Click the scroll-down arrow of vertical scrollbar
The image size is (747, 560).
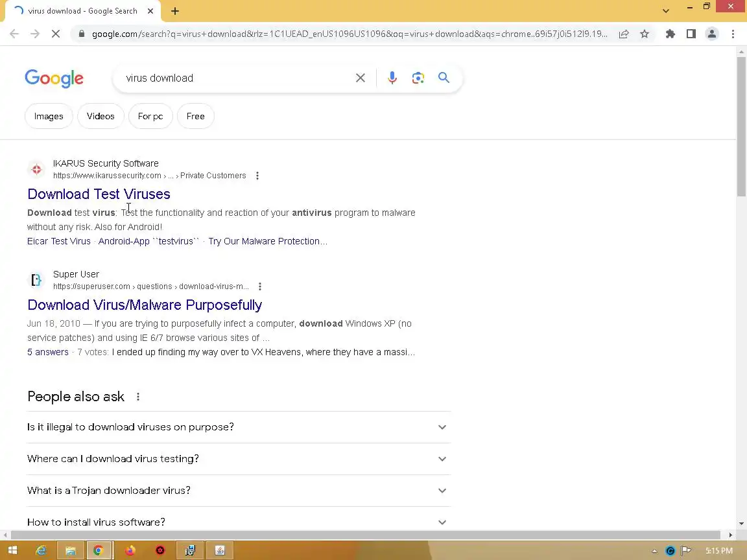[x=741, y=524]
